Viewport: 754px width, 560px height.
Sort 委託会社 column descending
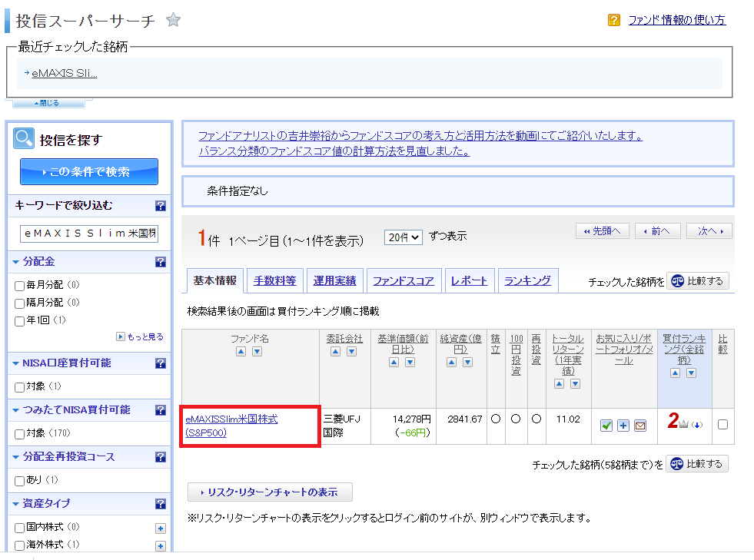click(x=352, y=352)
